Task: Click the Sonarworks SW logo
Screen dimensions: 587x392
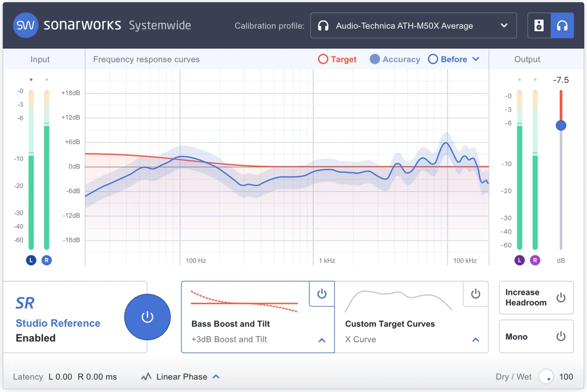Action: point(26,25)
